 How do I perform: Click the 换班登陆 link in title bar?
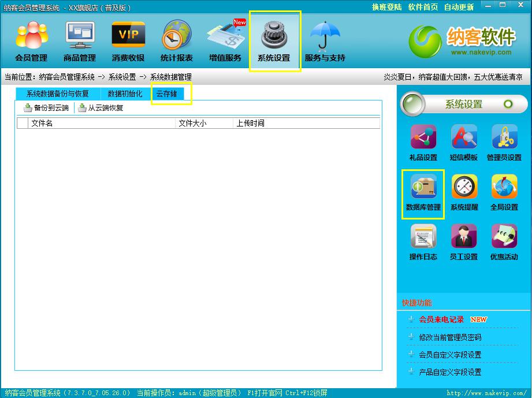click(x=386, y=8)
